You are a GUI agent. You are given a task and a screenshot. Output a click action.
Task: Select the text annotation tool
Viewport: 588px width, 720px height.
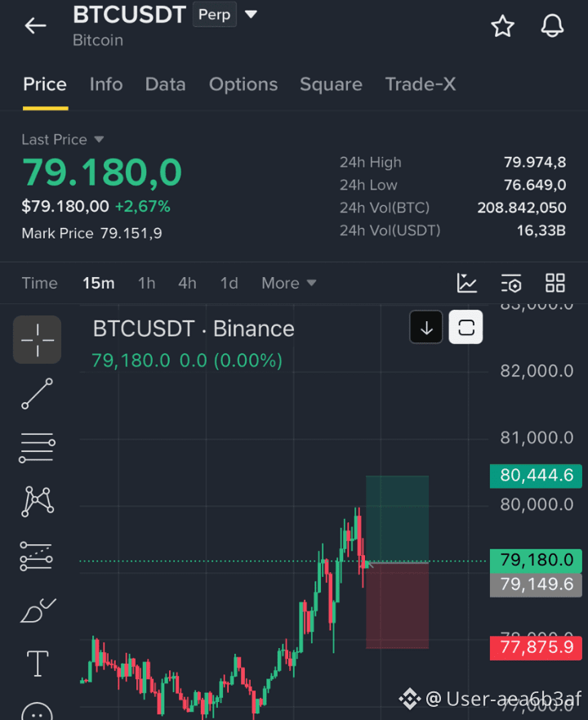(x=38, y=664)
